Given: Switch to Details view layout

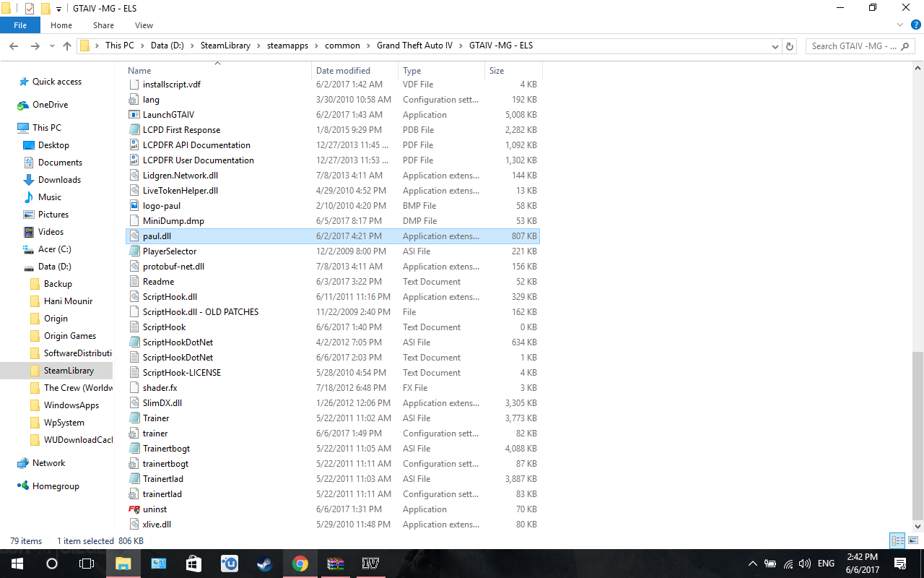Looking at the screenshot, I should click(x=898, y=540).
